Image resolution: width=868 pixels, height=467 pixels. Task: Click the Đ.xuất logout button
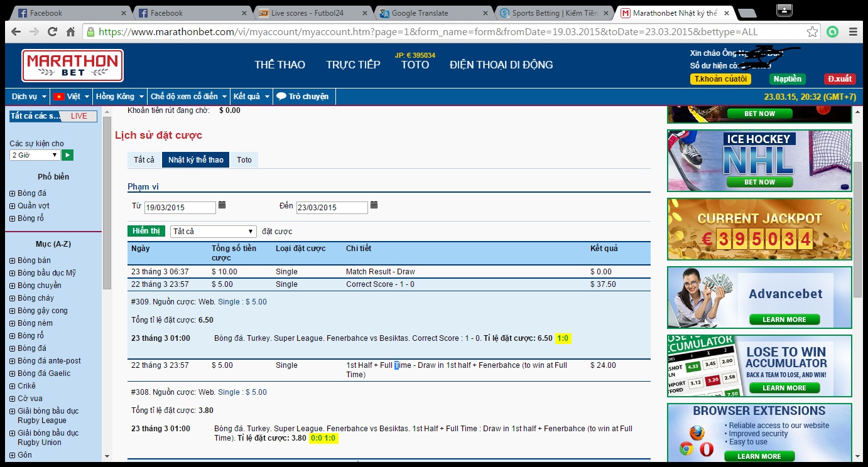[840, 79]
